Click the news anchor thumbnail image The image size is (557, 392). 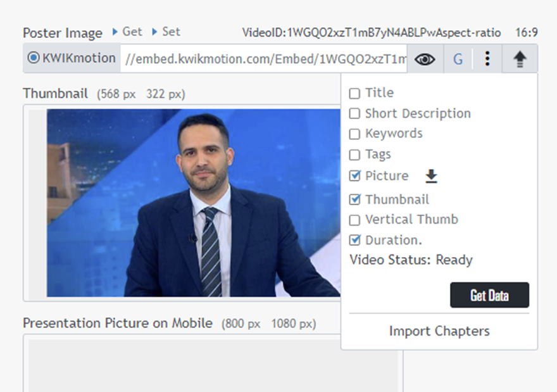(194, 203)
